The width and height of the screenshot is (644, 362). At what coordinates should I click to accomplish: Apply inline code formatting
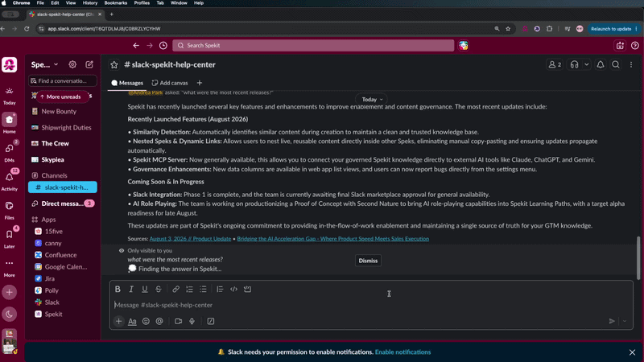233,289
